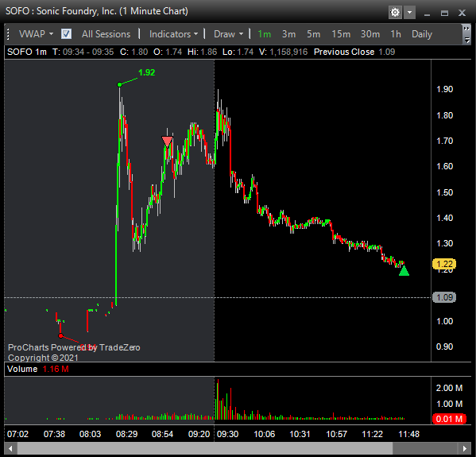
Task: Click toolbar options down-arrow icon
Action: 467,40
